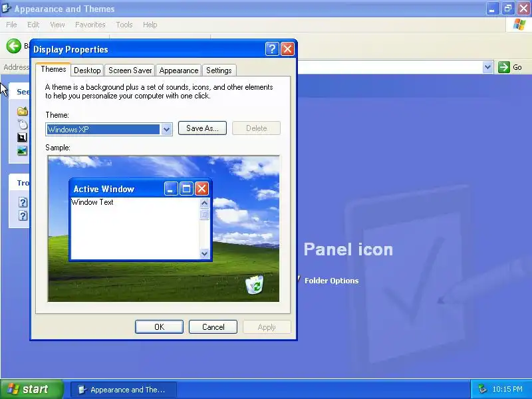
Task: Click the theme sample preview image
Action: [x=164, y=229]
